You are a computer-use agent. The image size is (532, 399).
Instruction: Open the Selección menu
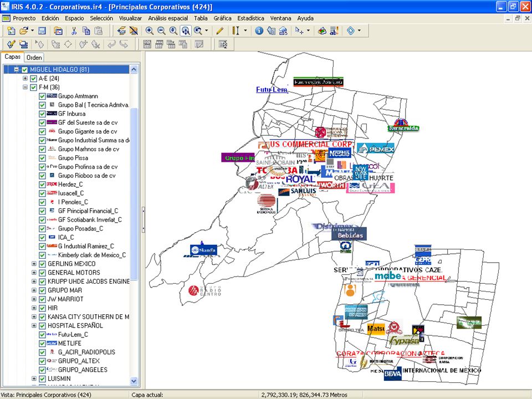tap(101, 18)
